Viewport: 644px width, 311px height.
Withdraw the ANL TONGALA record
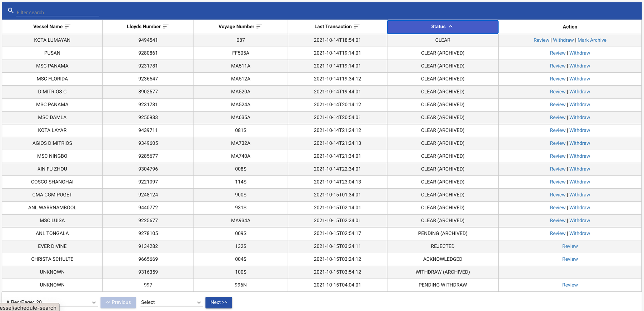click(x=580, y=233)
